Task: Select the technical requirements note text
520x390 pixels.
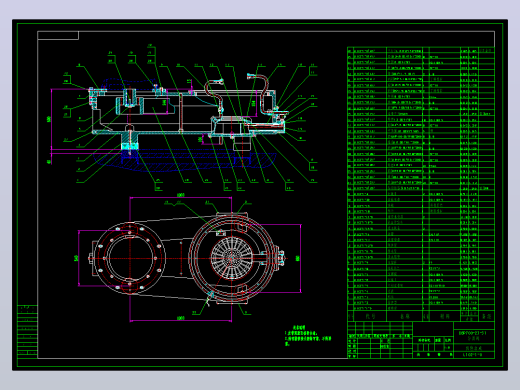Action: tap(308, 336)
